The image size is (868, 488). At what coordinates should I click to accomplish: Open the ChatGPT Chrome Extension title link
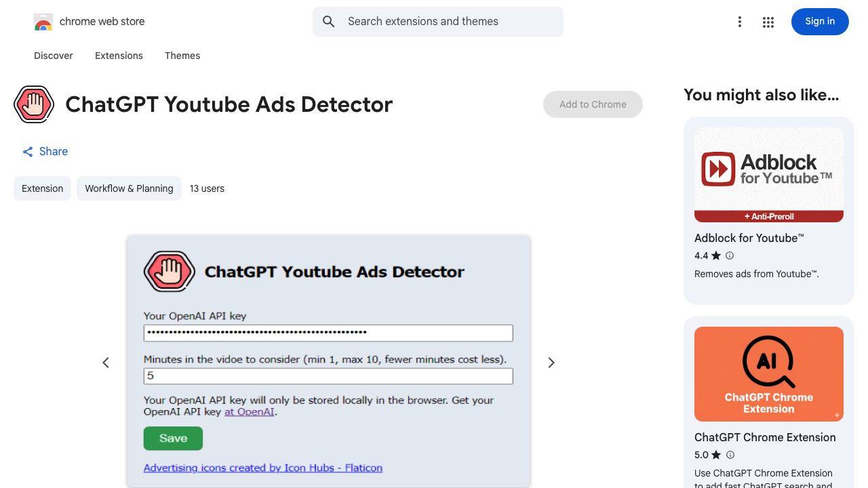click(765, 437)
